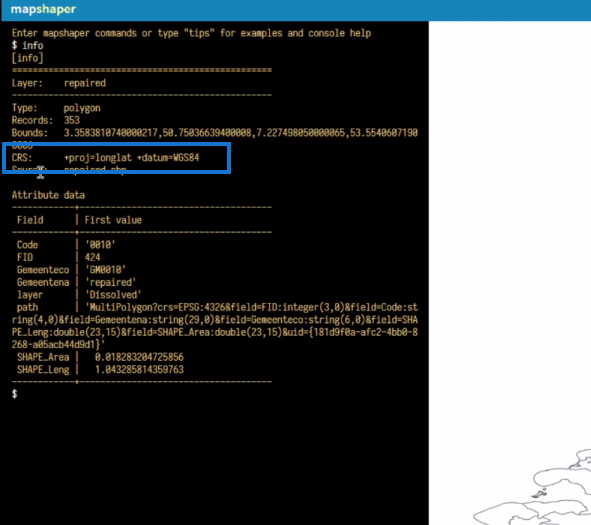Image resolution: width=591 pixels, height=525 pixels.
Task: Click the SHAPE_Area value row
Action: coord(100,357)
